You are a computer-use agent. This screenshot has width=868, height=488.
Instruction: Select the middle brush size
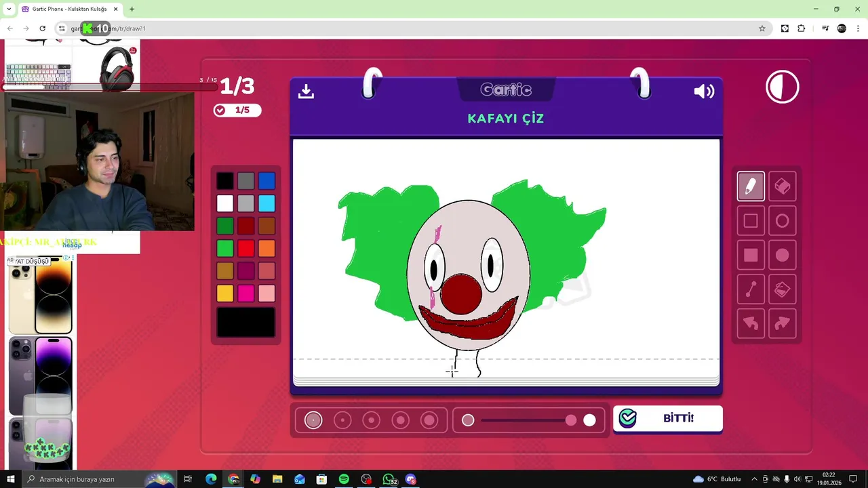coord(372,420)
